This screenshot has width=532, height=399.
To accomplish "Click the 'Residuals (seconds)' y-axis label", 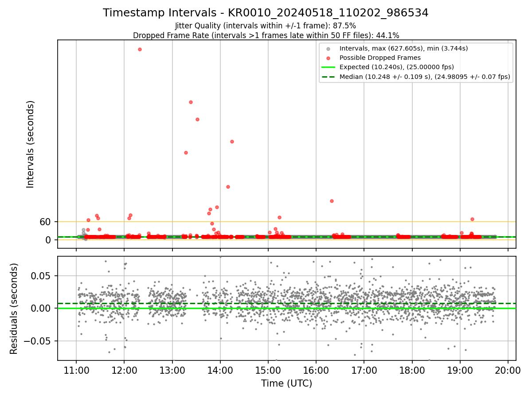I will click(14, 309).
